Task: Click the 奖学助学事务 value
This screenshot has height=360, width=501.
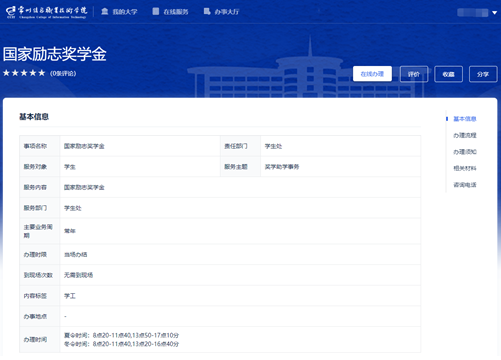Action: click(282, 167)
